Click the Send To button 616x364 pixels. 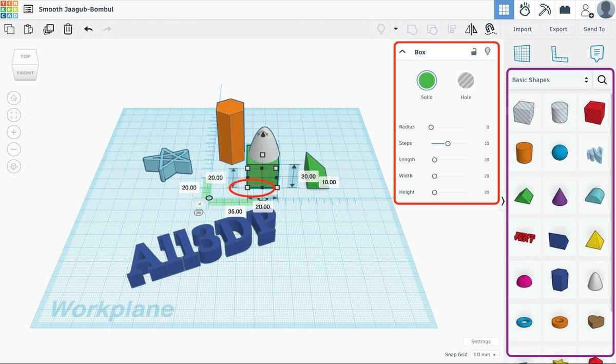coord(594,29)
